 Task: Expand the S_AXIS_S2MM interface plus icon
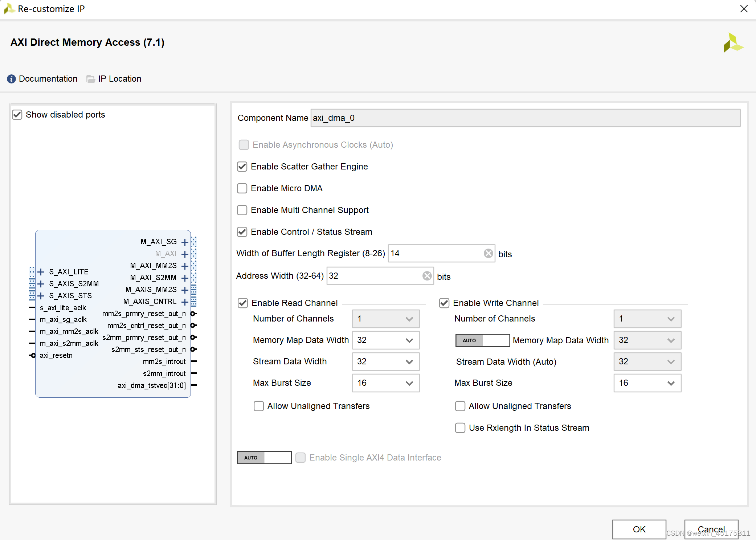coord(41,284)
